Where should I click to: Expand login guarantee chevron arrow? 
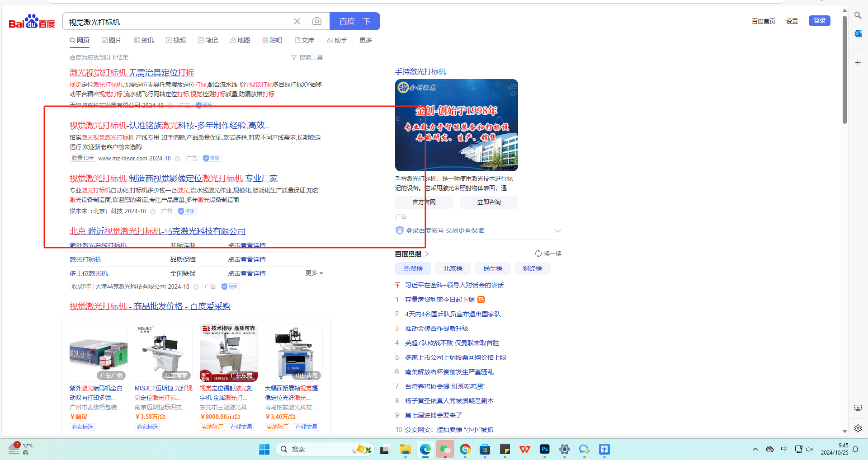pyautogui.click(x=558, y=230)
